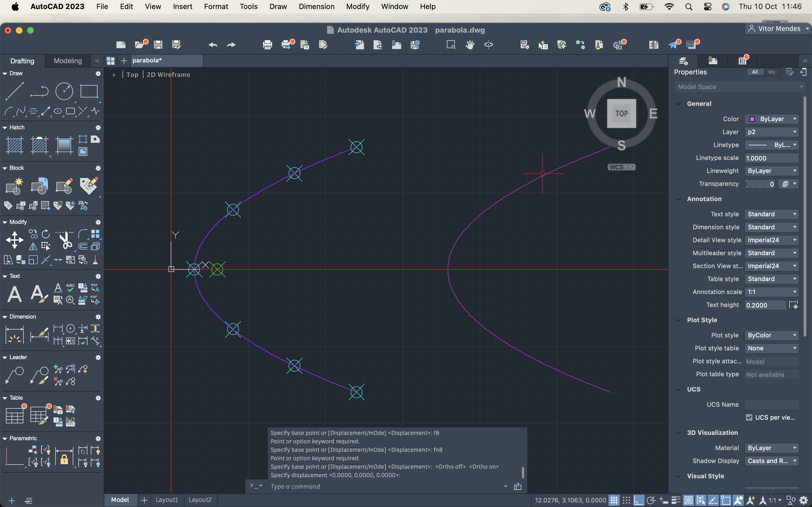
Task: Select the Line draw tool
Action: (14, 91)
